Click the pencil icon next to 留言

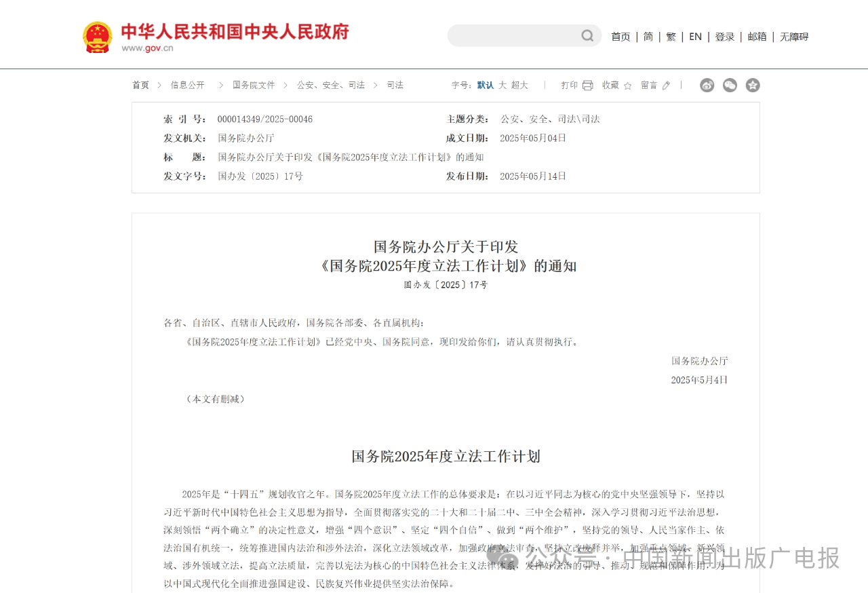coord(665,85)
